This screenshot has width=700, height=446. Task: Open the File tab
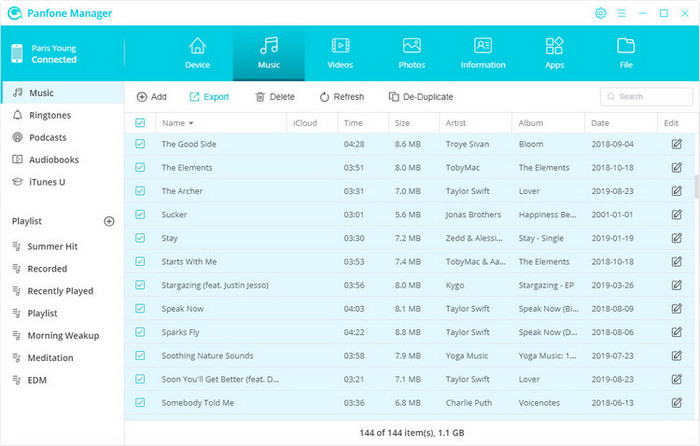[626, 53]
